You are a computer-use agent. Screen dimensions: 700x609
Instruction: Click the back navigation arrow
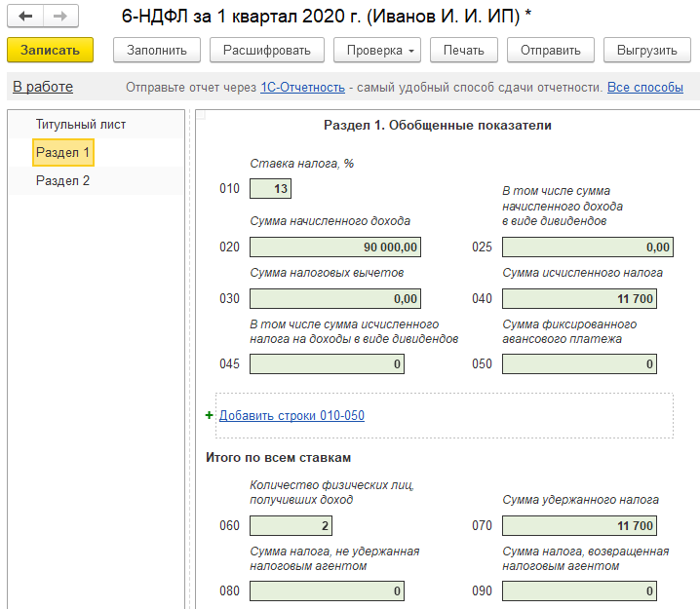click(25, 18)
